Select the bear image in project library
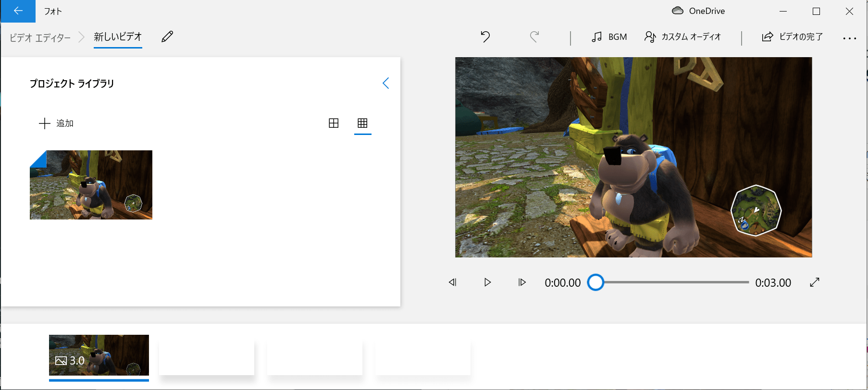The width and height of the screenshot is (868, 390). [91, 185]
